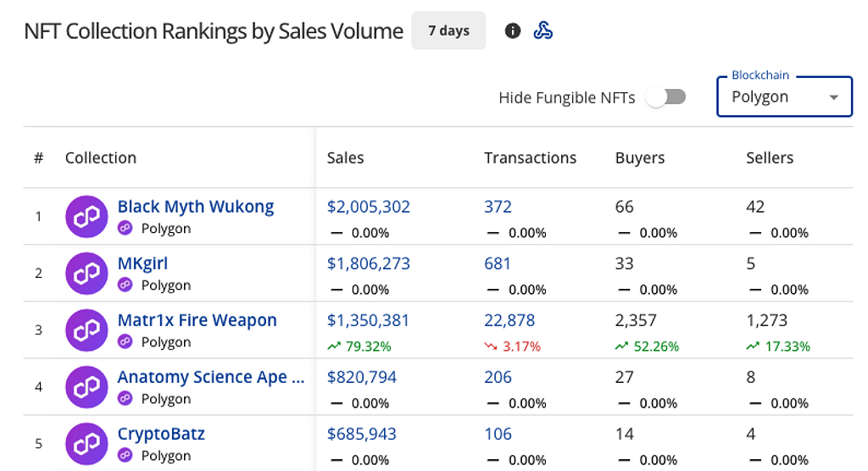Sort table by Sales column header
Image resolution: width=868 pixels, height=471 pixels.
(x=345, y=158)
